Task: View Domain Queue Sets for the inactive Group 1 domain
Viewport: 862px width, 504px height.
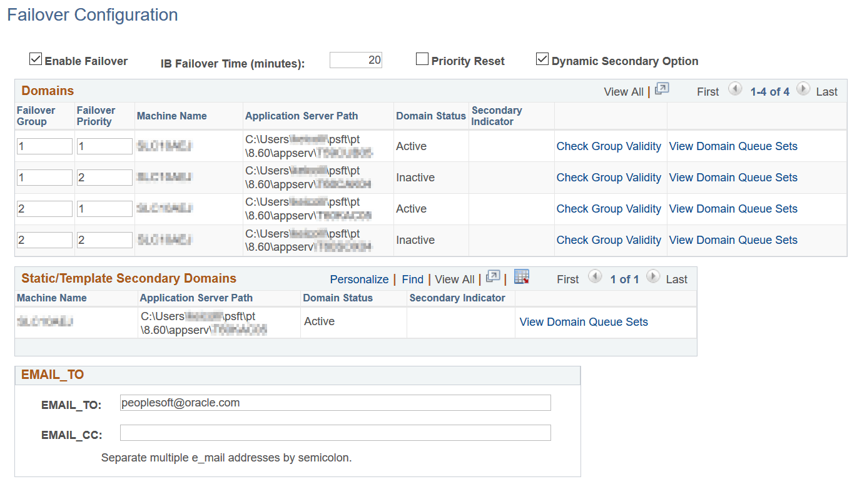Action: point(733,177)
